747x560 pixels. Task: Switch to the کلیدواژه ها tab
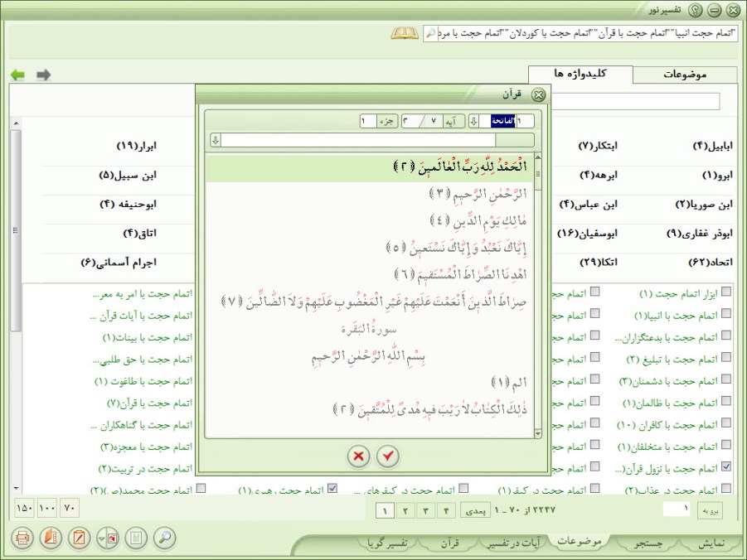580,74
